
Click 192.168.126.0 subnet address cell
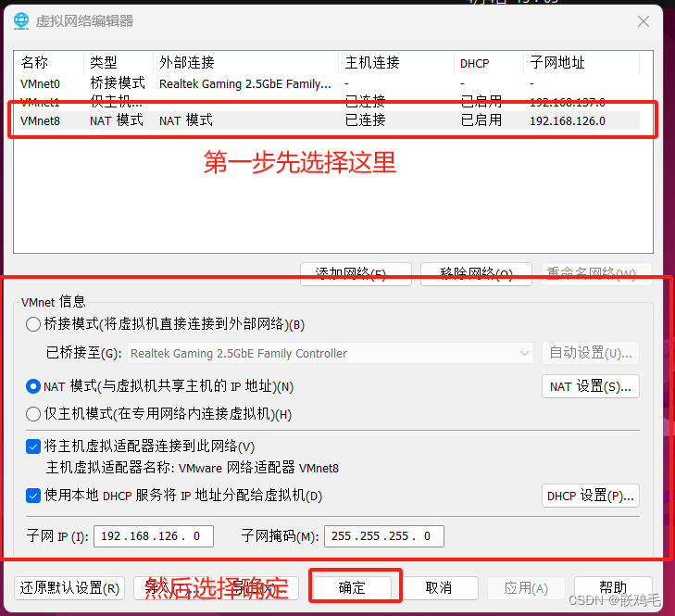coord(568,121)
